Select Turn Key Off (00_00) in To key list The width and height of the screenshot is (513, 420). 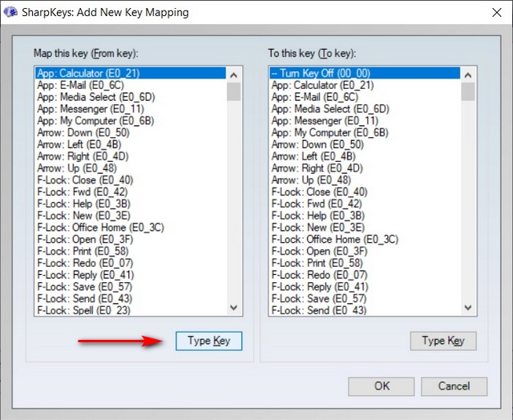321,74
